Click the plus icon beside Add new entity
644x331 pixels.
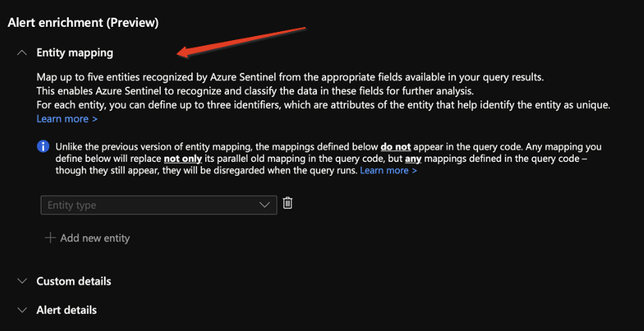pyautogui.click(x=50, y=238)
